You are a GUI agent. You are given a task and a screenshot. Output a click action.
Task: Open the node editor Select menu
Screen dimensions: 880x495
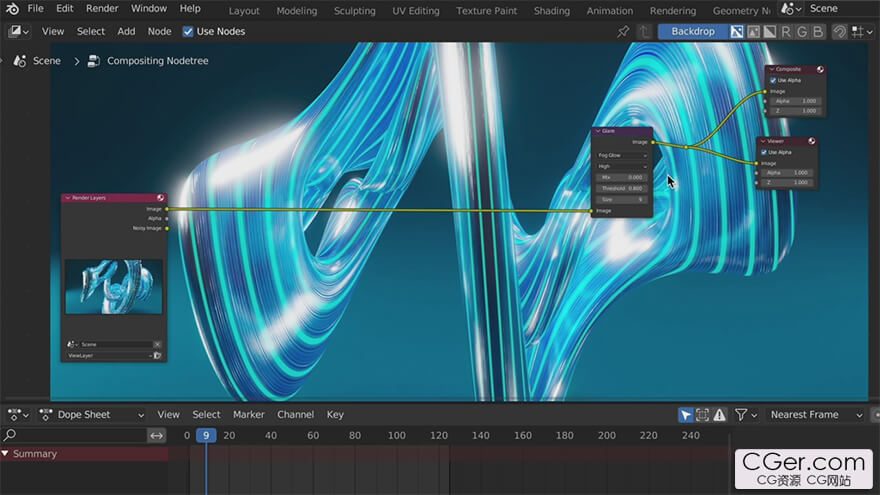click(x=91, y=31)
